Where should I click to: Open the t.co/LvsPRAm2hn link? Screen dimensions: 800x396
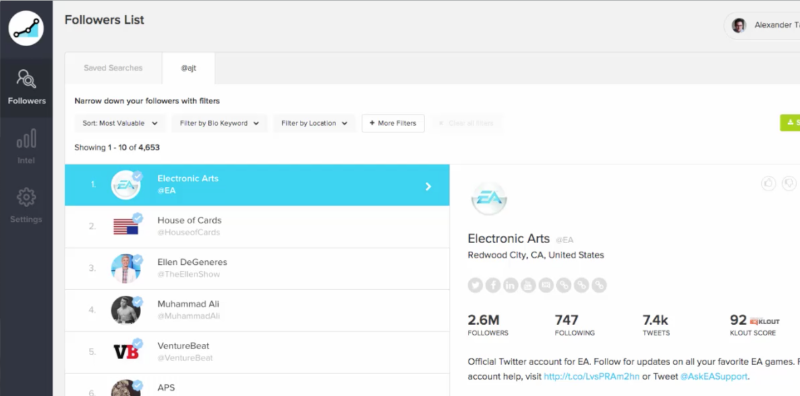coord(591,377)
